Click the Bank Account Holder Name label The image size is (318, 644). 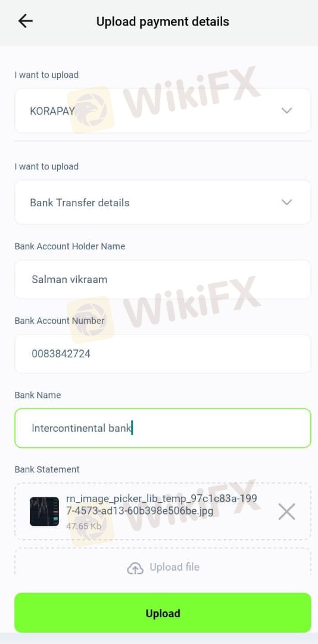(x=70, y=246)
